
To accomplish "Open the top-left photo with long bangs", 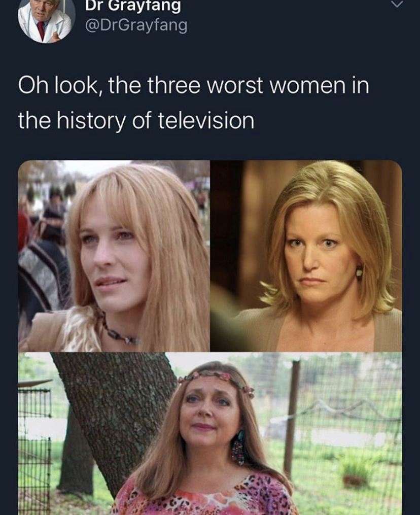I will click(x=114, y=256).
